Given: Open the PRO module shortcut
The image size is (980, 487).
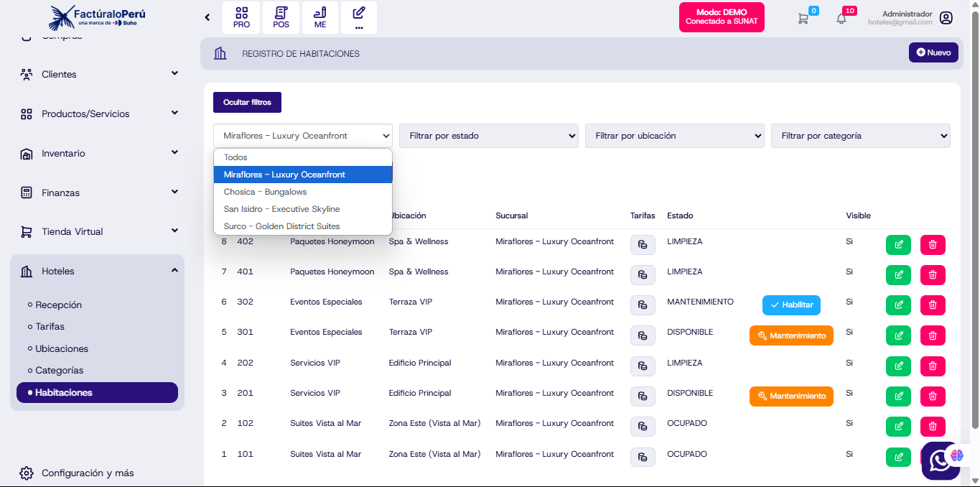Looking at the screenshot, I should [x=241, y=17].
